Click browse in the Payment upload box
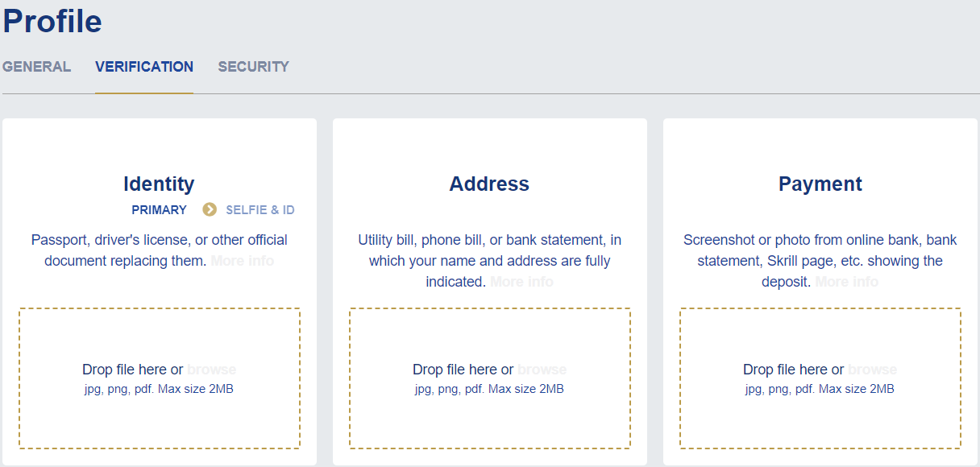This screenshot has height=467, width=980. (x=872, y=370)
